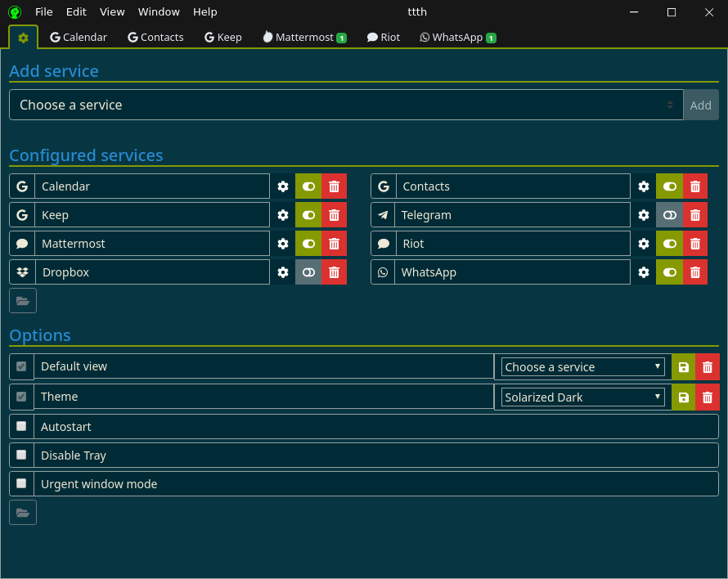Click the Theme checkbox

click(x=21, y=397)
